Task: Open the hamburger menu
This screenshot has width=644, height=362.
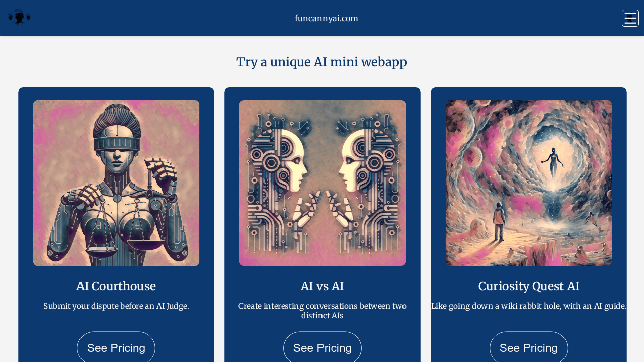Action: [630, 18]
